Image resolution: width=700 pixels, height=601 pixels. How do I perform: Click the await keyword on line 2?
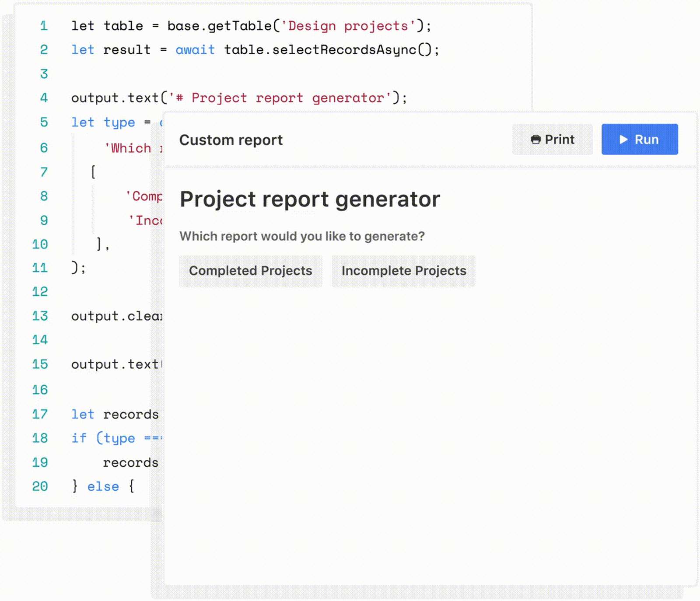coord(195,50)
